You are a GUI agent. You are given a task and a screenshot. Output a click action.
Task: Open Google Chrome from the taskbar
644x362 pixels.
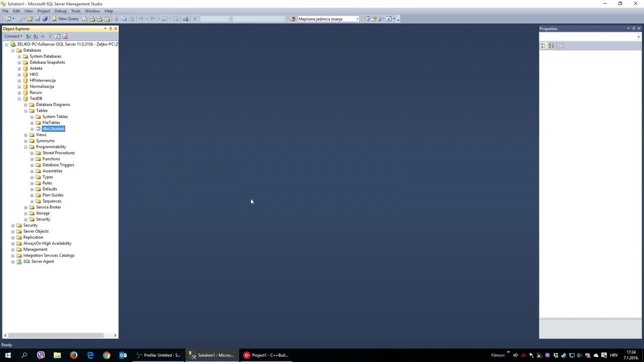[x=107, y=355]
